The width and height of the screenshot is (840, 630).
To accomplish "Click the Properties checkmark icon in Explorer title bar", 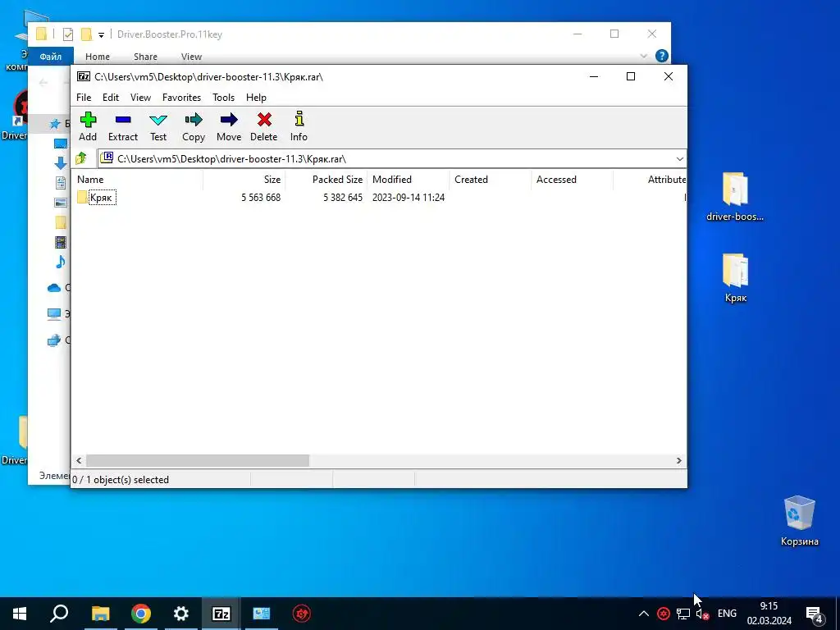I will pos(68,34).
